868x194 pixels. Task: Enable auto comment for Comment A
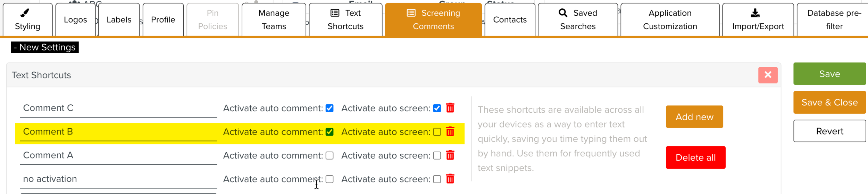(x=329, y=155)
